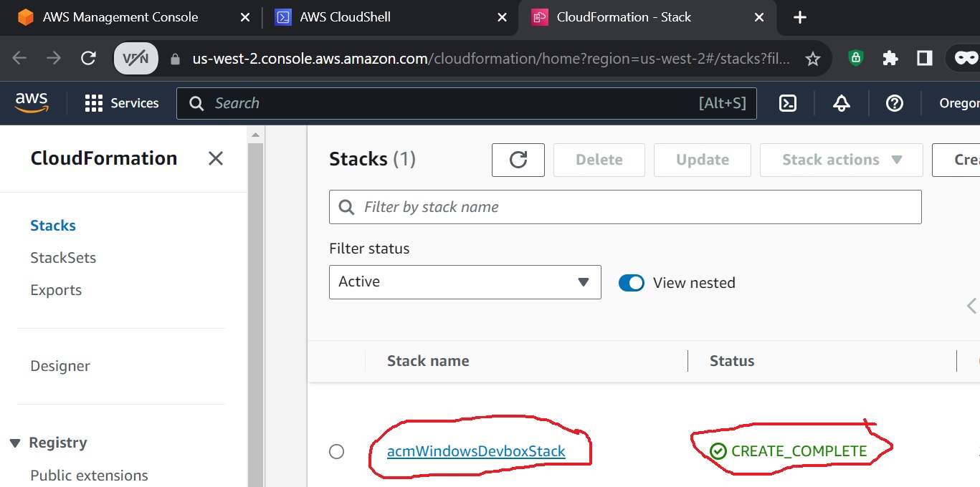Screen dimensions: 980x487
Task: Sort by Status column header
Action: tap(732, 361)
